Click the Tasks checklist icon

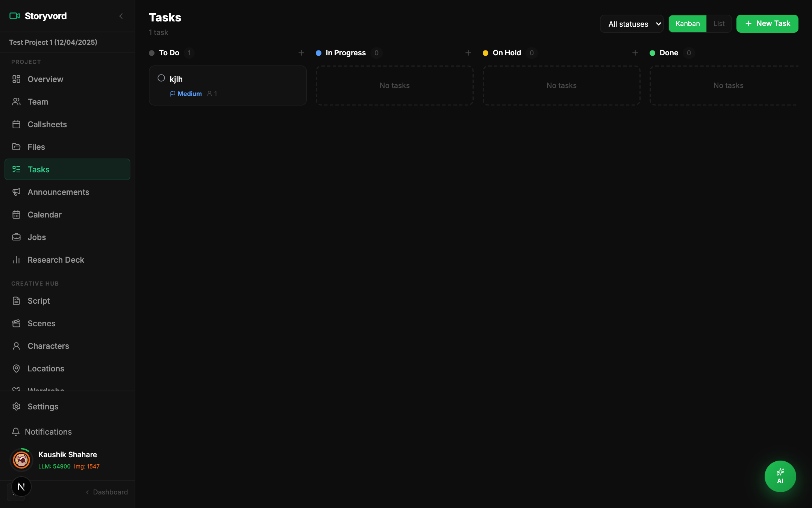point(16,169)
